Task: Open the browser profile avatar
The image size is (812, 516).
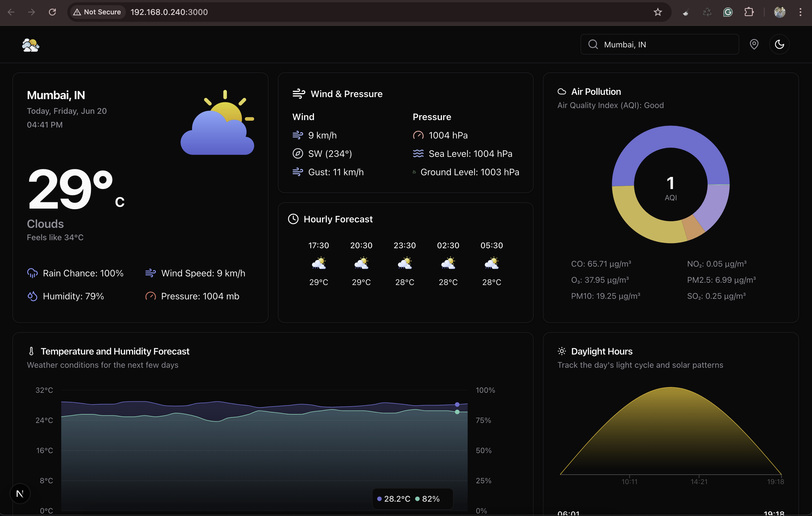Action: pos(780,12)
